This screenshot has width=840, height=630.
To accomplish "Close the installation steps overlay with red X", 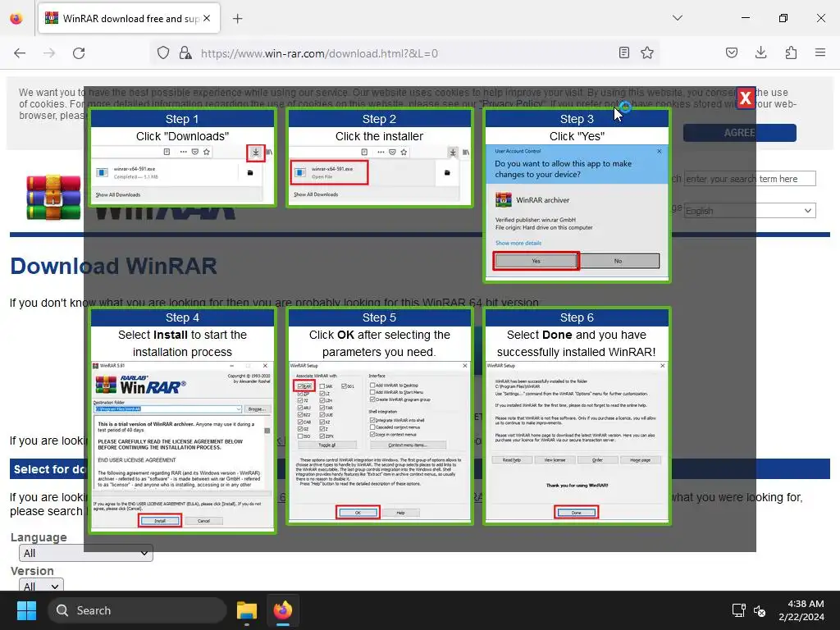I will point(745,98).
